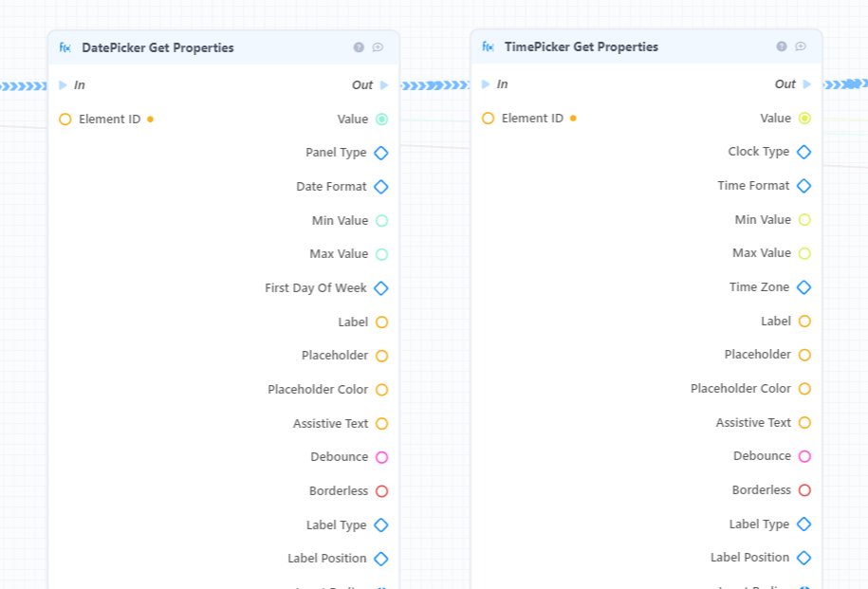Click TimePicker Out execution arrow

(x=807, y=84)
